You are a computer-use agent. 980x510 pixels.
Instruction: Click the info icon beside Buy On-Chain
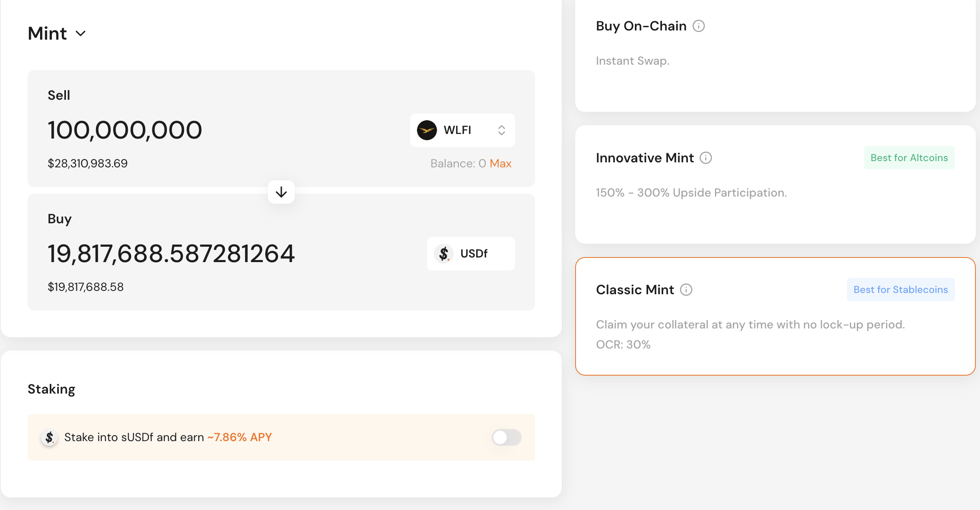[699, 26]
